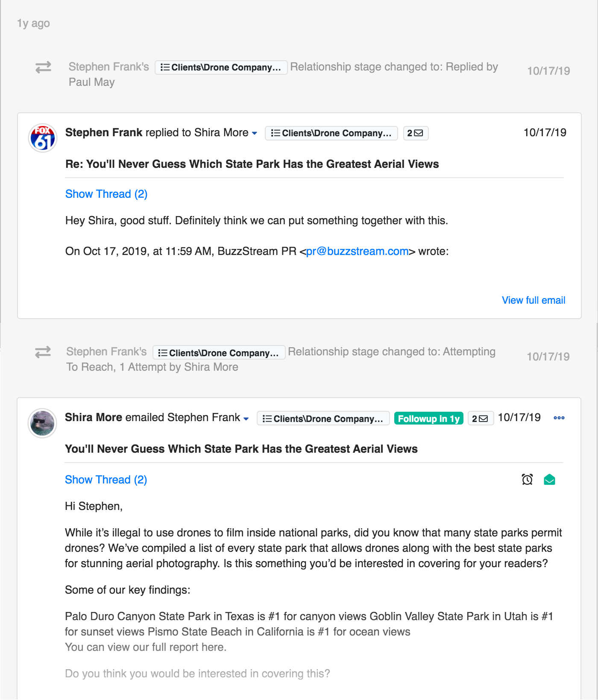Click the Attempting To Reach stage arrows icon
This screenshot has width=598, height=700.
43,352
